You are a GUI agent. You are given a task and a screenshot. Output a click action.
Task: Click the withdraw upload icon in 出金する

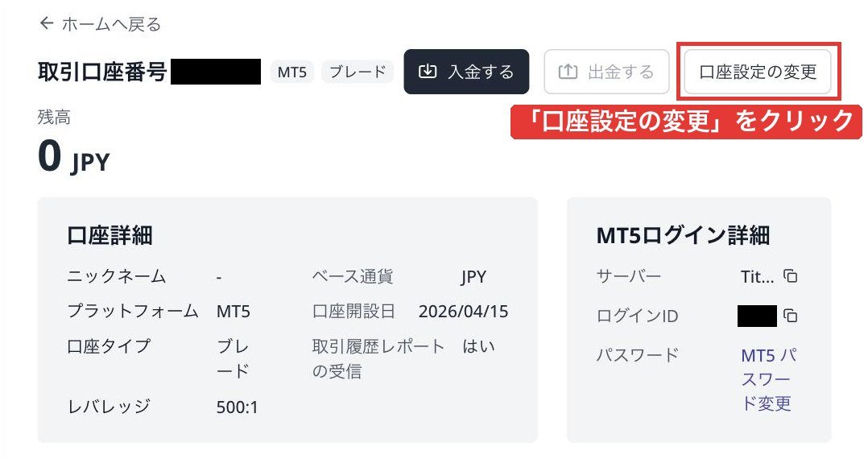point(568,72)
